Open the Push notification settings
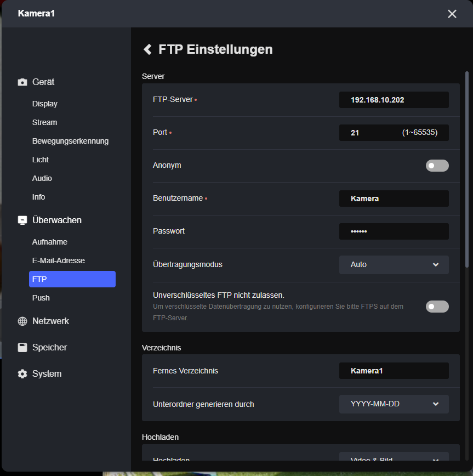473x476 pixels. (41, 298)
